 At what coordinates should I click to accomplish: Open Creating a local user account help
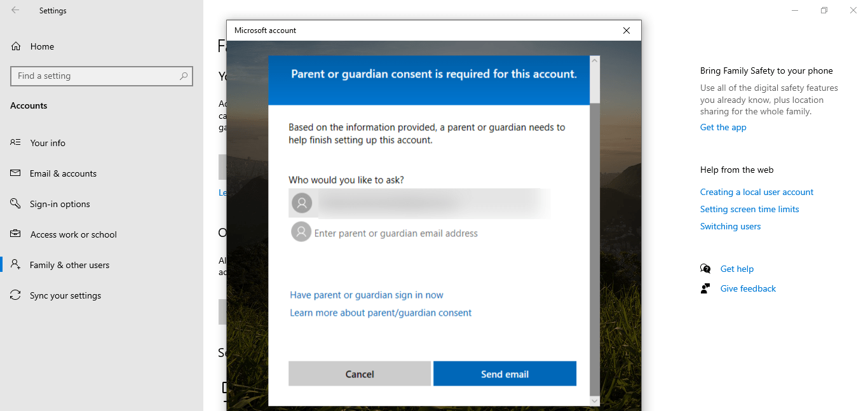click(757, 192)
